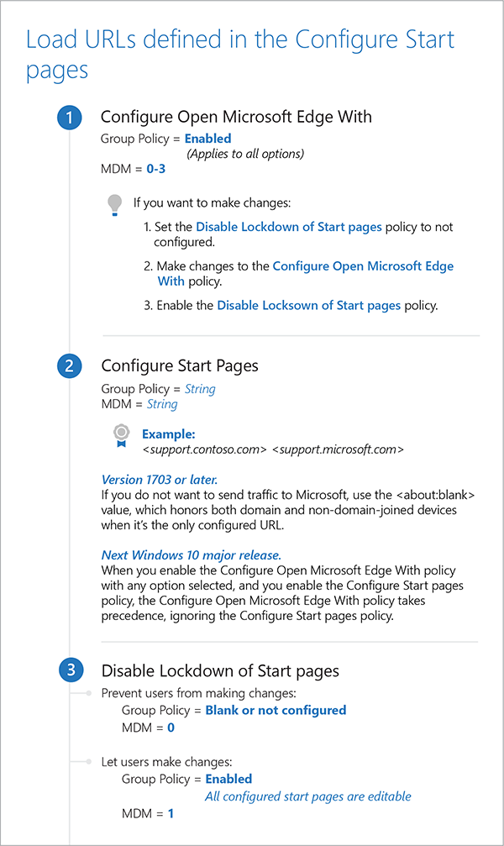504x846 pixels.
Task: Click 'Configure Start Pages' heading
Action: coord(180,365)
